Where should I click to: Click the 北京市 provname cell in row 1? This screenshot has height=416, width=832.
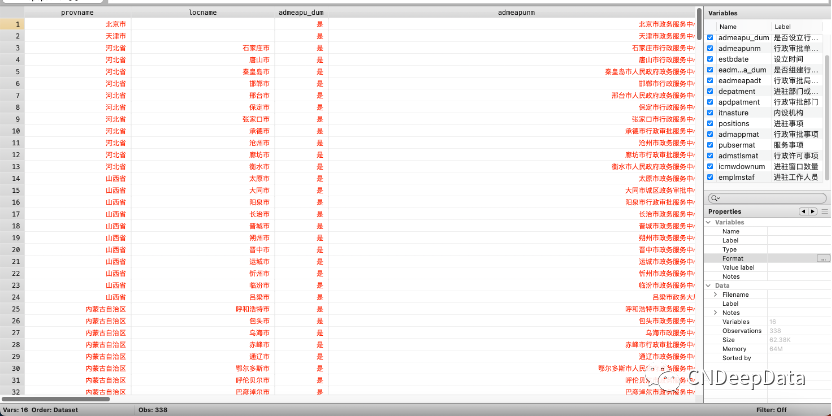(x=77, y=24)
